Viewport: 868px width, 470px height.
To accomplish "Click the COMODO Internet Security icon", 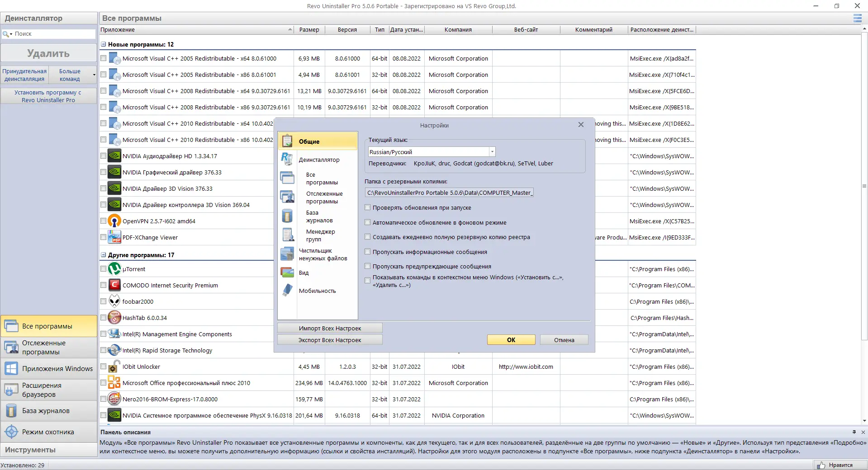I will coord(114,285).
